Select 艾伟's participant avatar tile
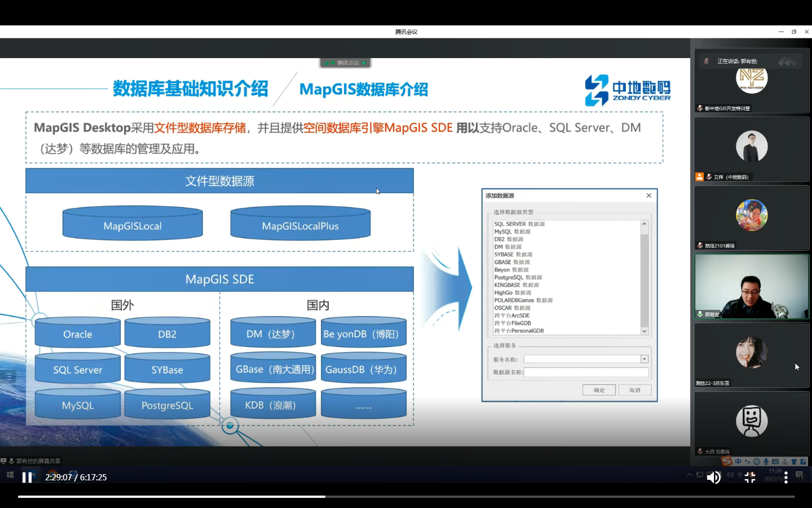Image resolution: width=812 pixels, height=508 pixels. pos(752,146)
